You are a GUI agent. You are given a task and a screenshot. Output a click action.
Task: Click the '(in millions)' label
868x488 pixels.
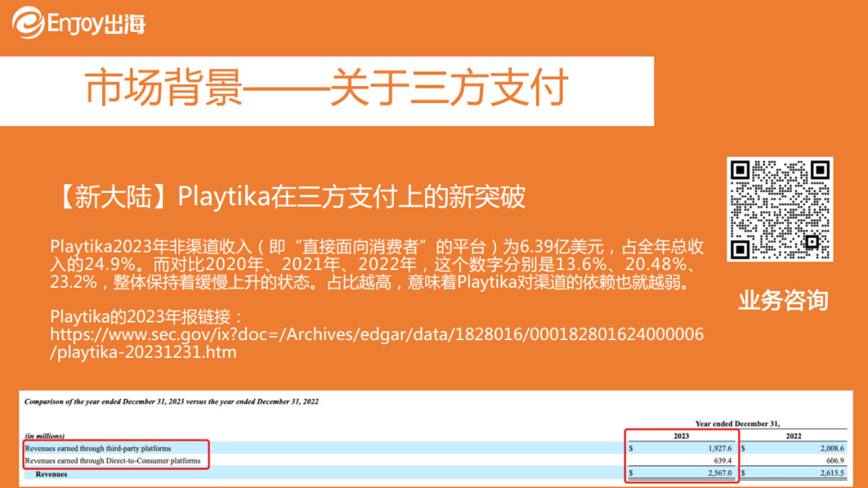[44, 436]
